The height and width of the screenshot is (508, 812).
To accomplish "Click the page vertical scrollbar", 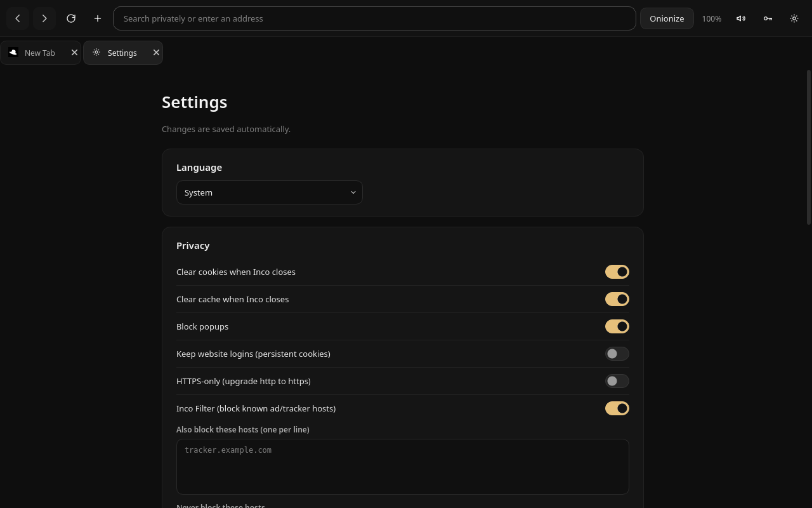I will pos(808,147).
